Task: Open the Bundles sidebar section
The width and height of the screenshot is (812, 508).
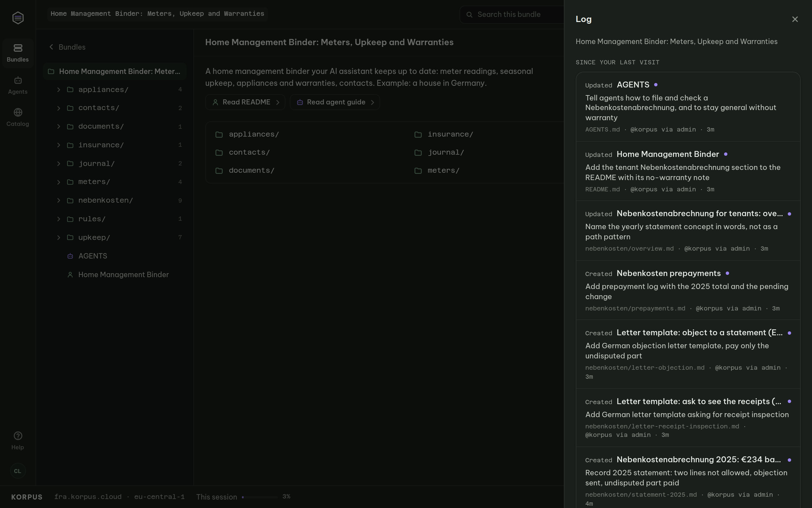Action: pos(18,53)
